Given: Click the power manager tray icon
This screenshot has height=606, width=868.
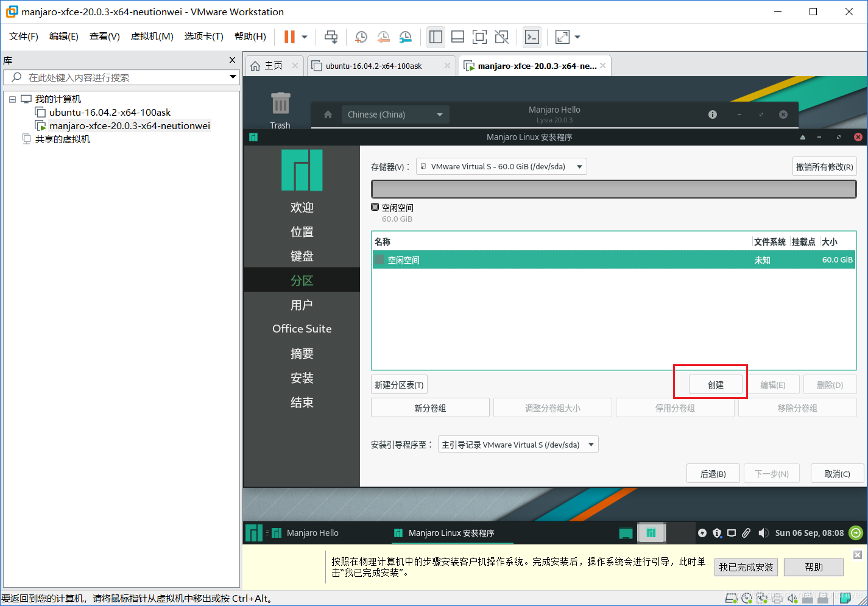Looking at the screenshot, I should coord(702,533).
